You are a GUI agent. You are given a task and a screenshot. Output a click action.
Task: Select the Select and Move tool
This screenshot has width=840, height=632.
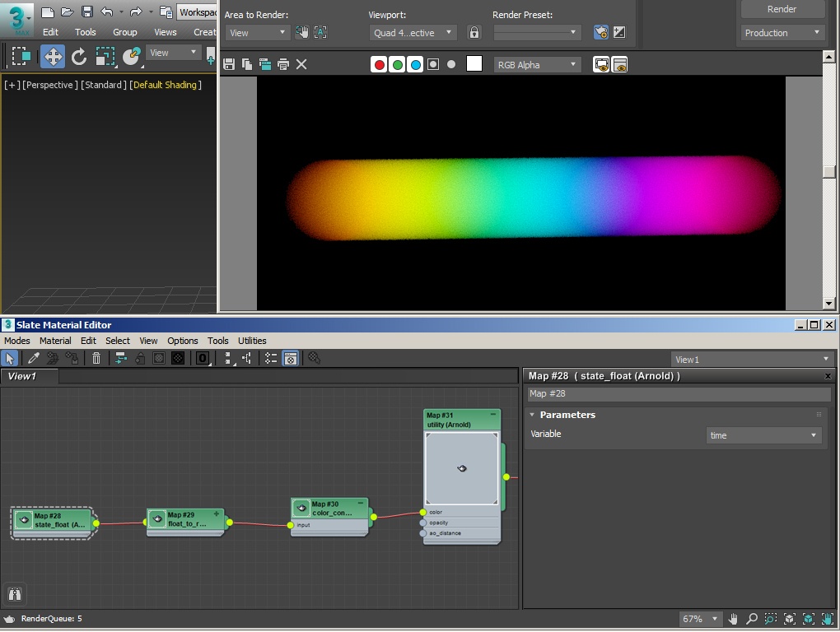(x=53, y=56)
